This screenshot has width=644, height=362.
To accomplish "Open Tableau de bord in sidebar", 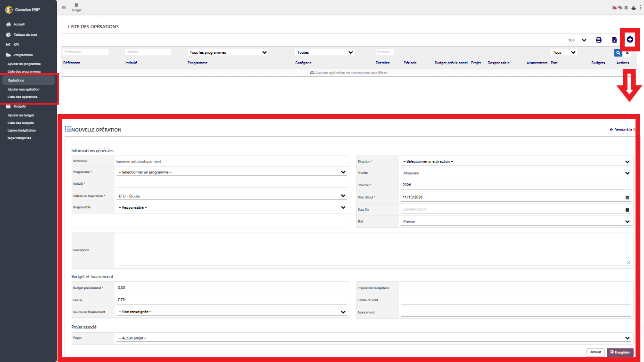I will click(x=22, y=34).
